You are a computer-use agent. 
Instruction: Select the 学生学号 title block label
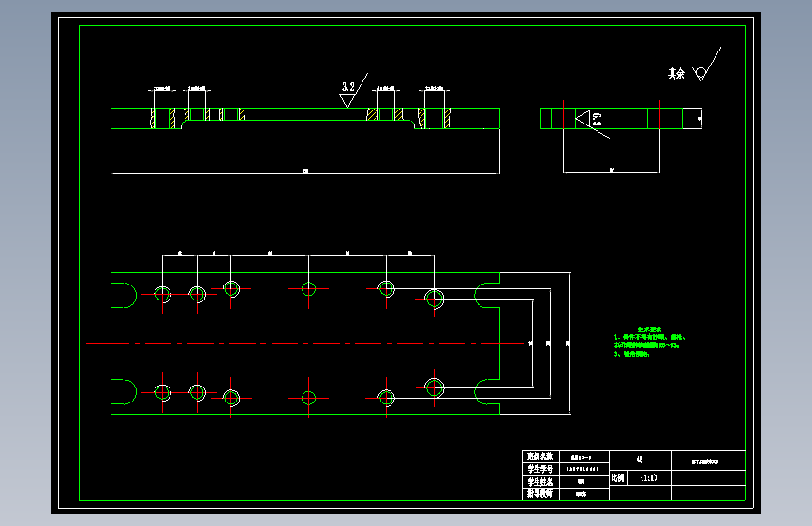pyautogui.click(x=539, y=469)
